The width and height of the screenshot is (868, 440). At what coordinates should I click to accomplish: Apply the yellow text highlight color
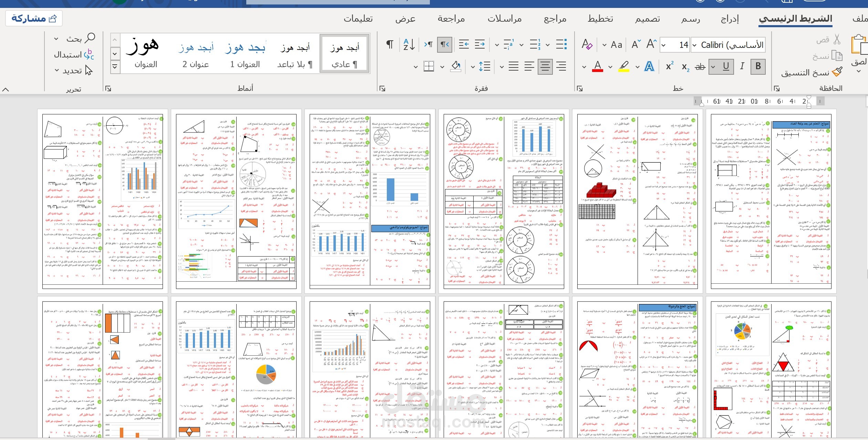[624, 66]
